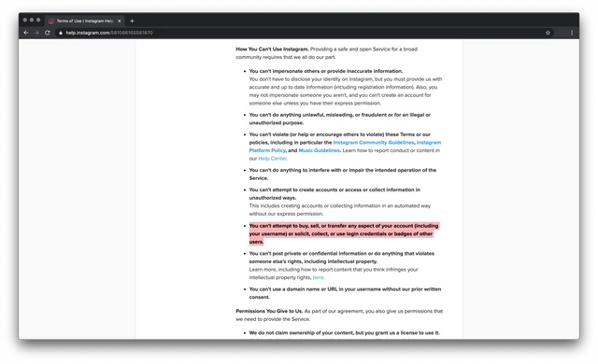Click 'You can't impersonate others' bullet text
This screenshot has height=364, width=598.
click(326, 71)
